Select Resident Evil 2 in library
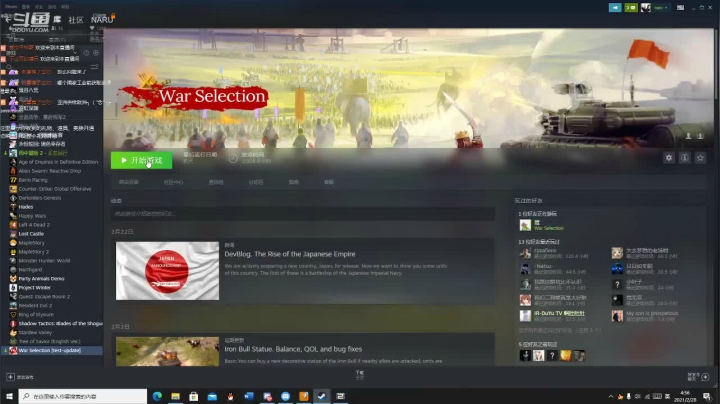720x404 pixels. pos(35,305)
